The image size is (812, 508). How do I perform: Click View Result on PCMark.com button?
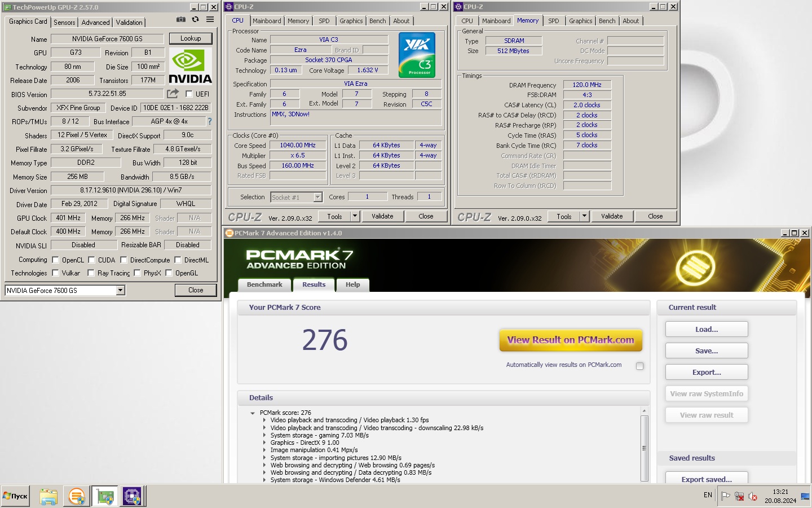571,340
